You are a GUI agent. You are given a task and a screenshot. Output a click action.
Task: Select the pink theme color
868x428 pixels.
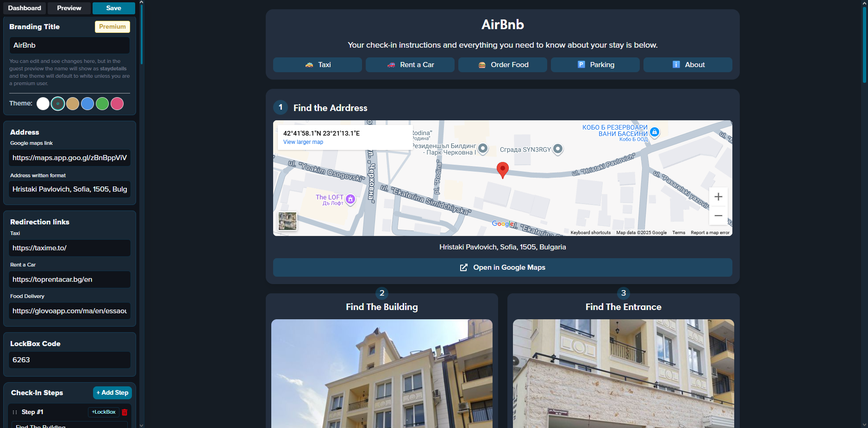pyautogui.click(x=117, y=104)
